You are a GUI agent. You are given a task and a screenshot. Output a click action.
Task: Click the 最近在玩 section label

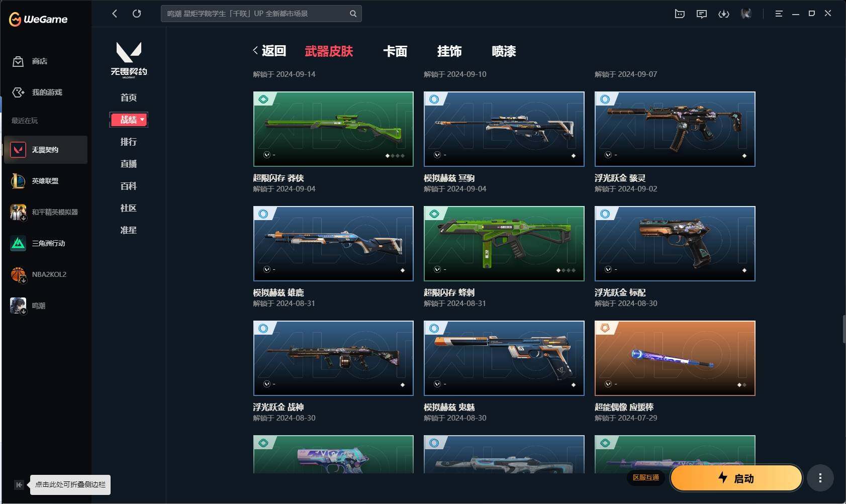(25, 121)
